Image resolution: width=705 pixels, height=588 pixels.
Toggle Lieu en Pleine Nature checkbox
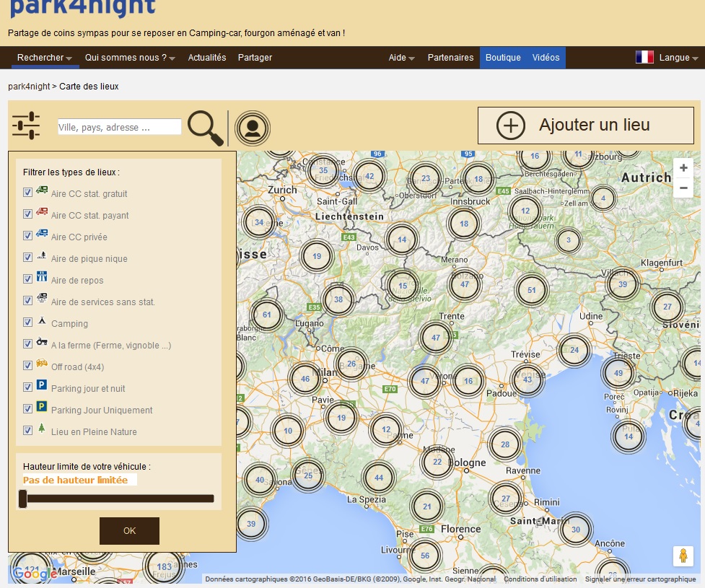click(x=27, y=430)
